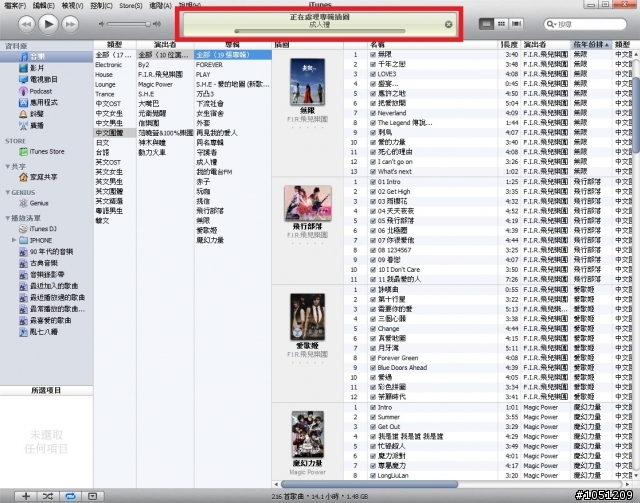Click the horizontal scrollbar under the track list
Viewport: 640px width, 503px height.
coord(369,484)
